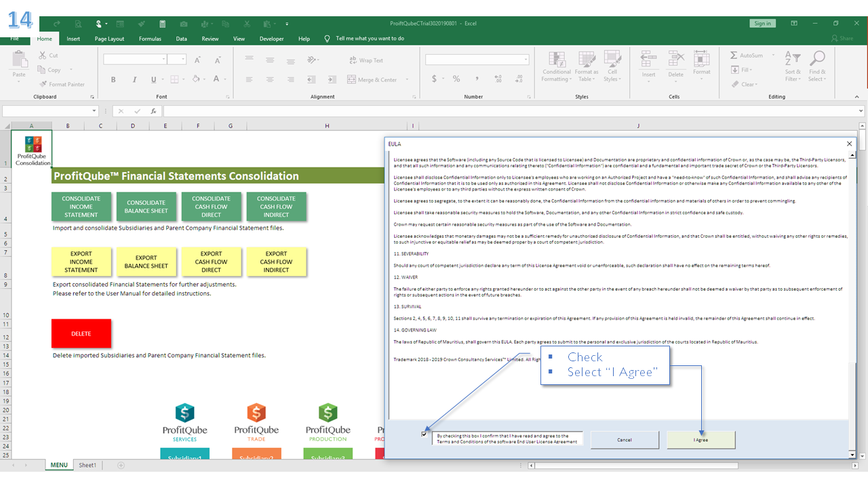Switch to the Formulas tab
The height and width of the screenshot is (488, 868).
150,39
